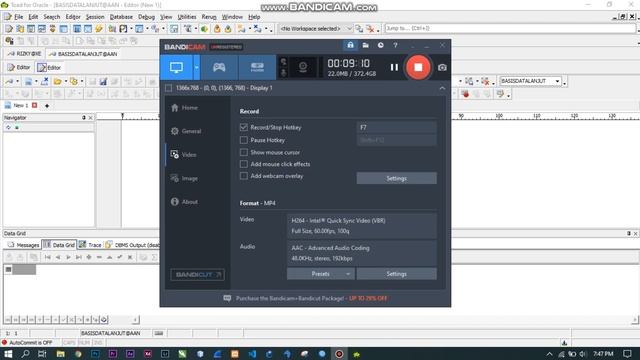The image size is (640, 360).
Task: Switch to the RIZKY connection tab
Action: click(24, 54)
